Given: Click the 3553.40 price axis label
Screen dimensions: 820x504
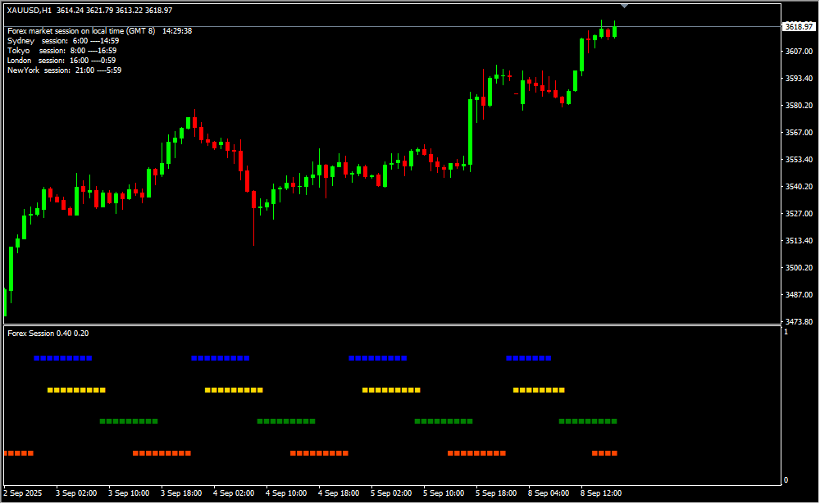Looking at the screenshot, I should pos(799,160).
